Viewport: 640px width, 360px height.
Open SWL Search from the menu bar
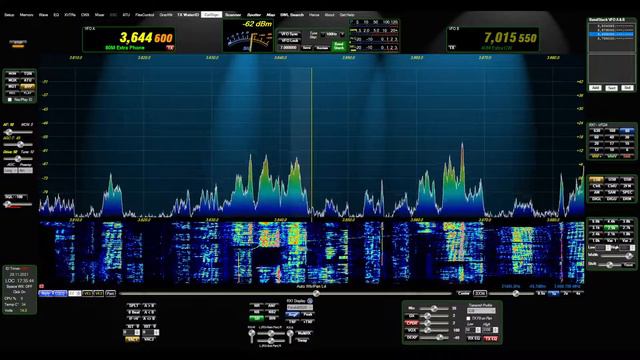[x=292, y=15]
